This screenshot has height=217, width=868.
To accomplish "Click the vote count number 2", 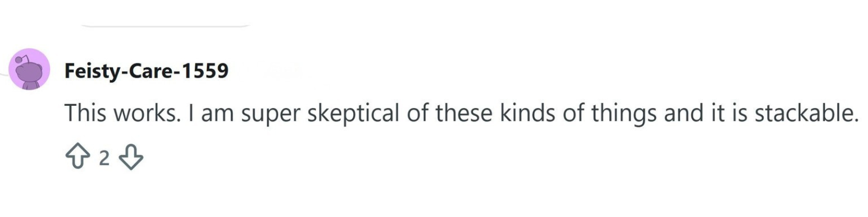I will click(104, 158).
